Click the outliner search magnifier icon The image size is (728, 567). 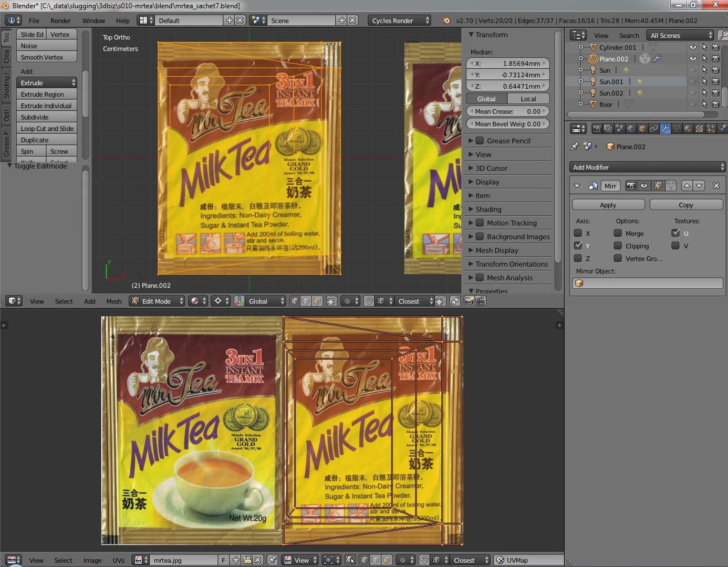(723, 35)
